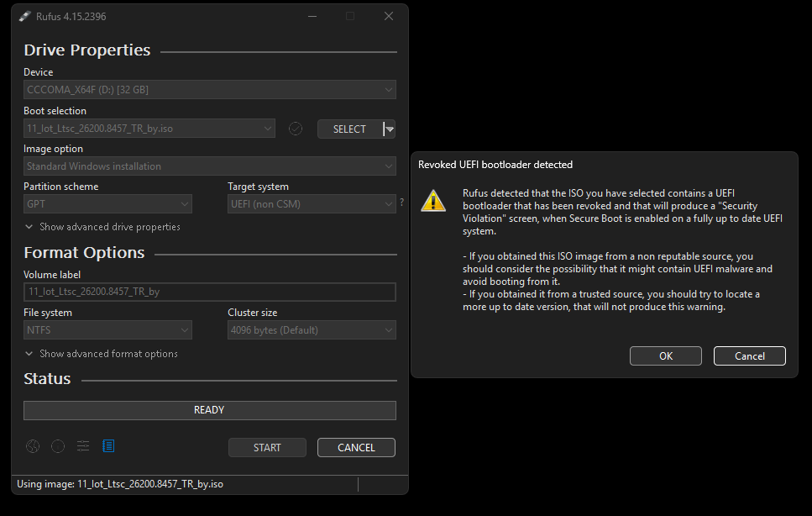Click the Volume label input field
The image size is (812, 516).
pos(210,292)
